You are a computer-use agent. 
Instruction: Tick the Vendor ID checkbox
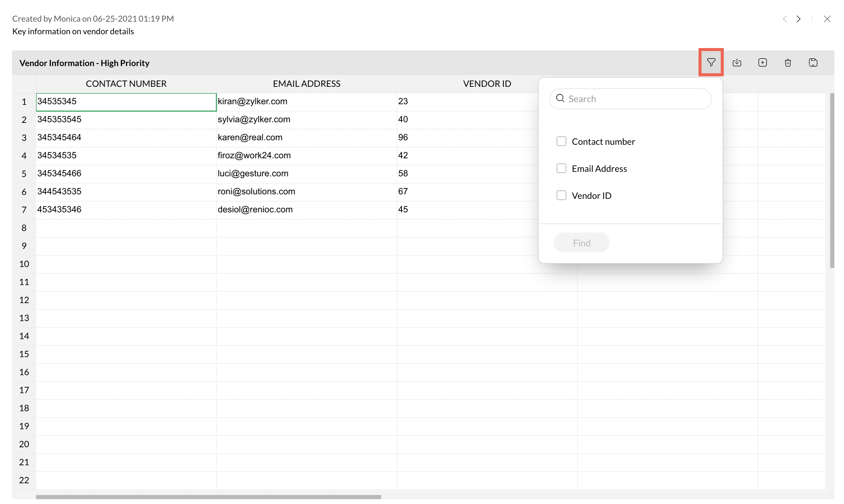(561, 195)
